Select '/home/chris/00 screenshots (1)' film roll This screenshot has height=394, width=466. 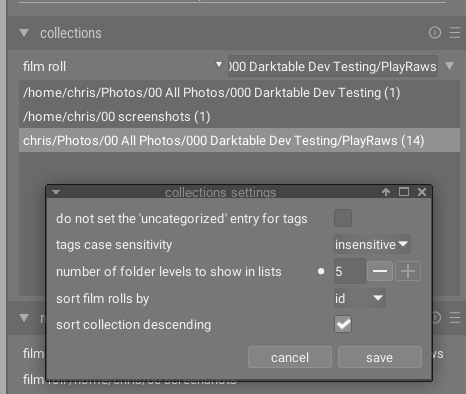(239, 117)
